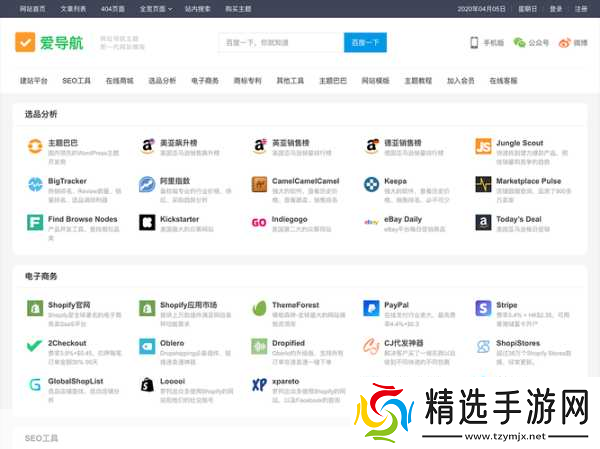Open the 主题巴巴 site icon
This screenshot has width=600, height=449.
(35, 146)
